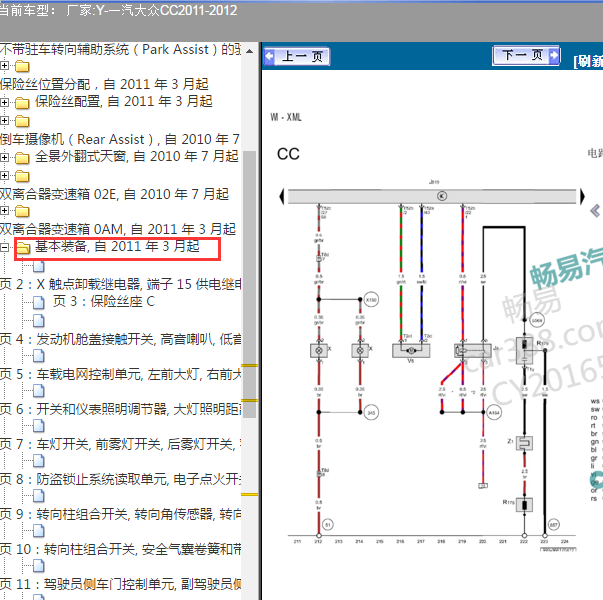Select 保险丝配置, 自 2011 年 3 月起
The height and width of the screenshot is (600, 603).
(x=124, y=101)
